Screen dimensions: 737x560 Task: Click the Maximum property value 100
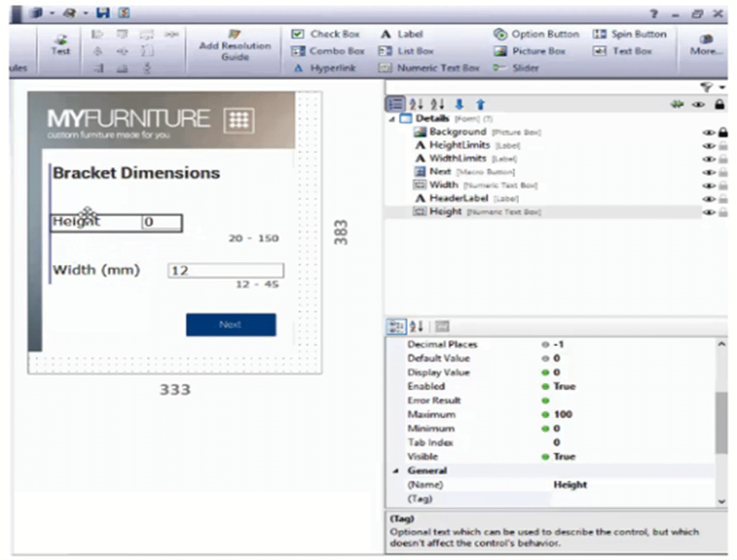[x=563, y=414]
